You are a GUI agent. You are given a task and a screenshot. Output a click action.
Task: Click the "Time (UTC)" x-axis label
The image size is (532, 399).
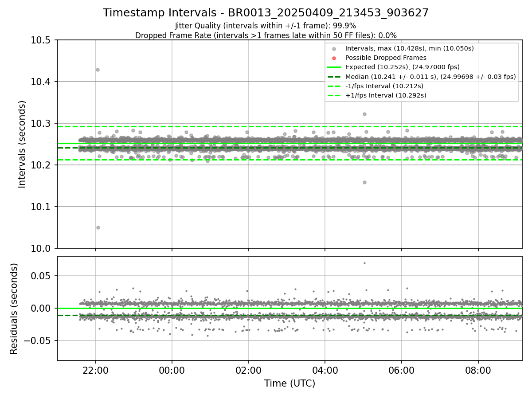point(289,383)
